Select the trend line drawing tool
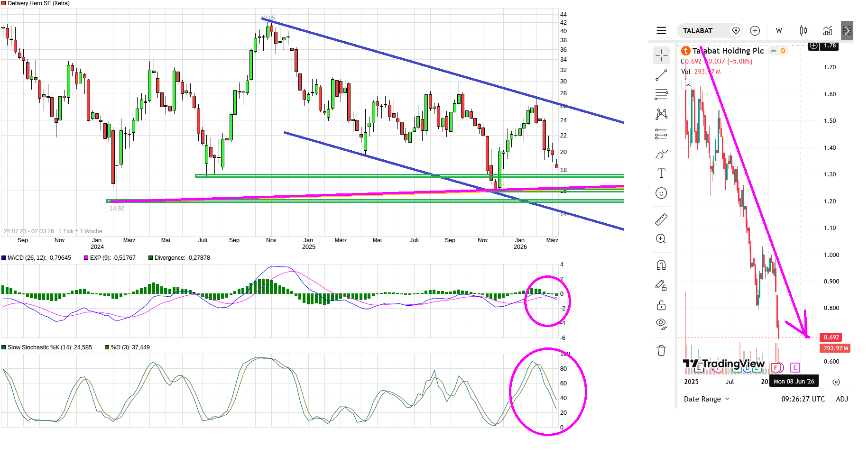Viewport: 868px width, 456px height. point(661,75)
